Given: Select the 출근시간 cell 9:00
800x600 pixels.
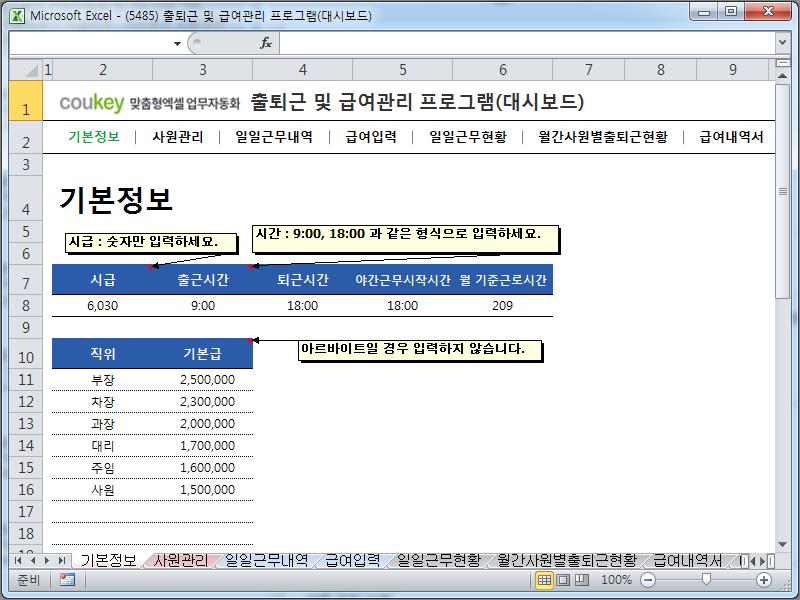Looking at the screenshot, I should coord(203,306).
